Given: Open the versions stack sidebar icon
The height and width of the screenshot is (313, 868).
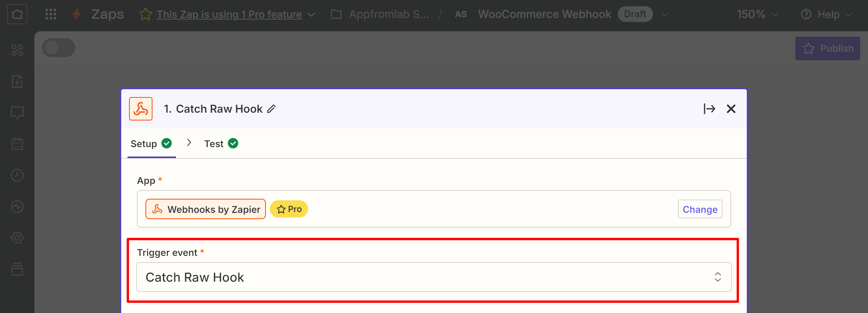Looking at the screenshot, I should [17, 269].
